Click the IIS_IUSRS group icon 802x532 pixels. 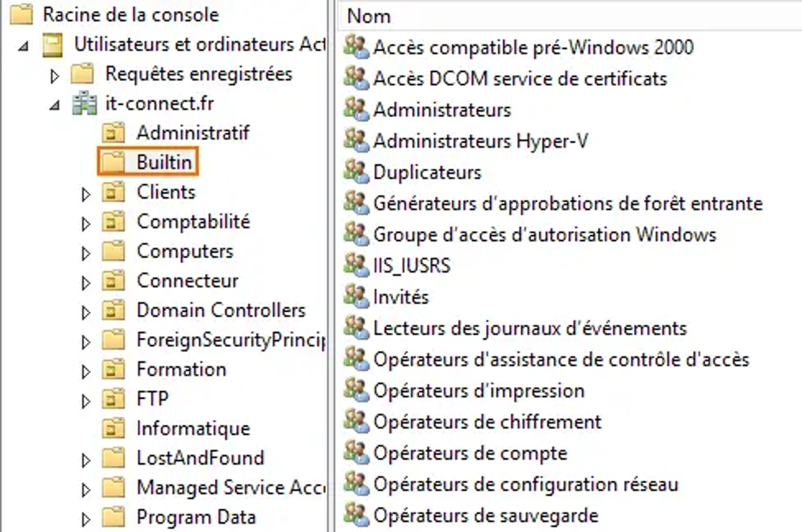click(357, 265)
